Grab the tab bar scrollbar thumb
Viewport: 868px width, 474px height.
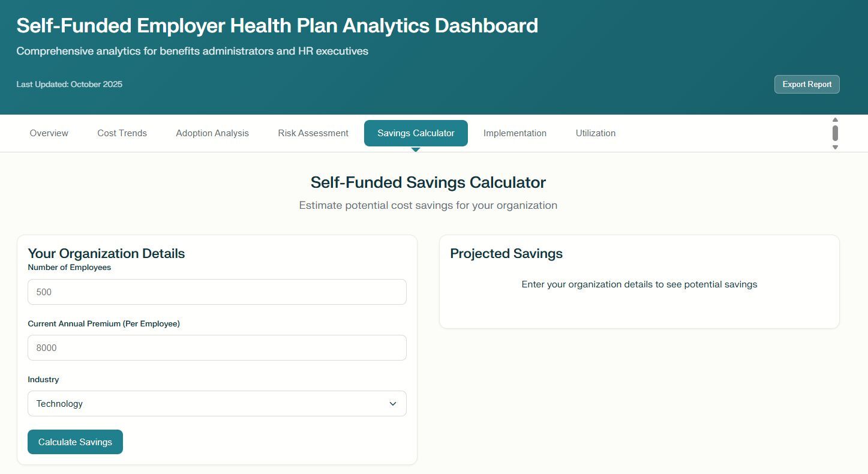click(835, 133)
